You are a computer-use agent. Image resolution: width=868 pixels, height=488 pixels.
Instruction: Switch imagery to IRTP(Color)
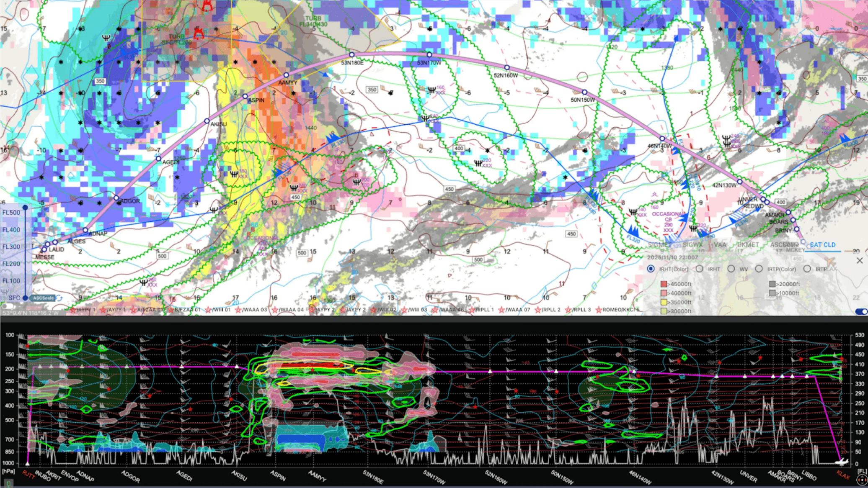(759, 269)
